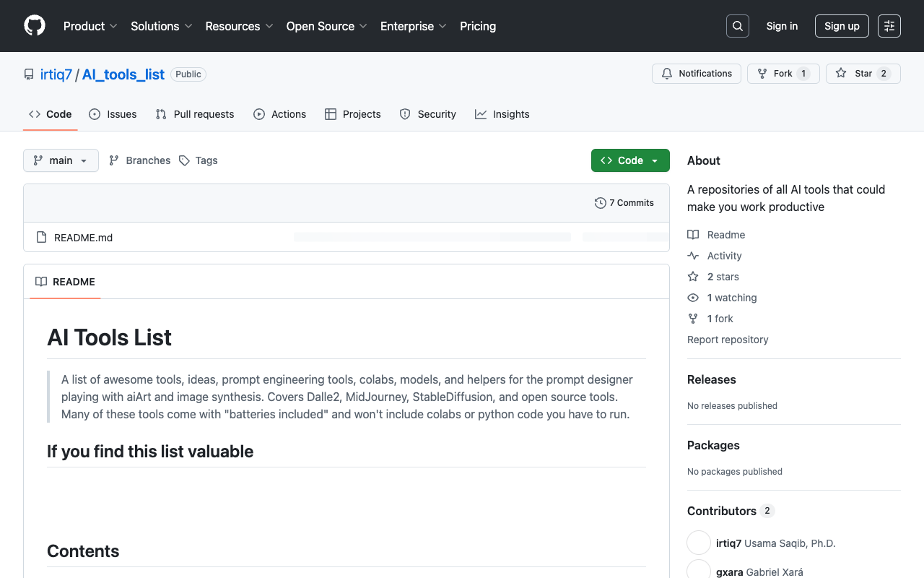
Task: Click the commit history clock icon
Action: (x=600, y=203)
